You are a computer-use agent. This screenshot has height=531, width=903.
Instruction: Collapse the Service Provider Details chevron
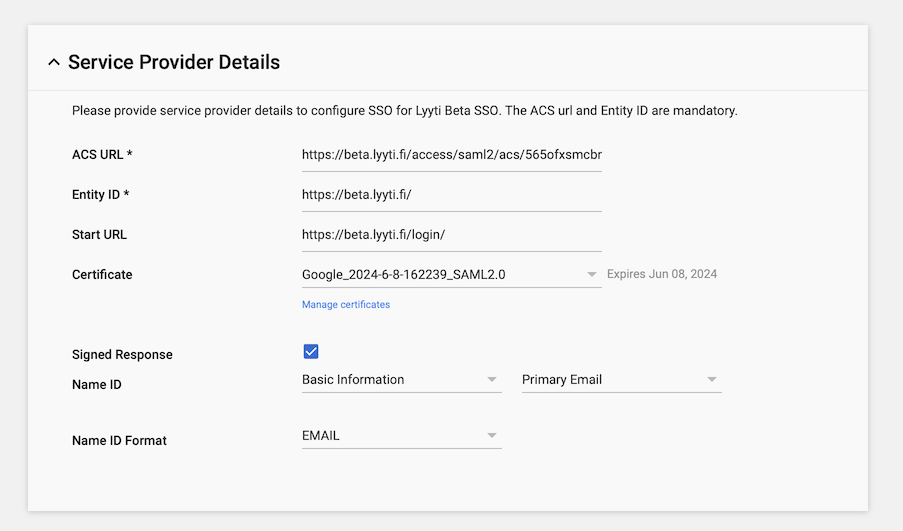53,63
